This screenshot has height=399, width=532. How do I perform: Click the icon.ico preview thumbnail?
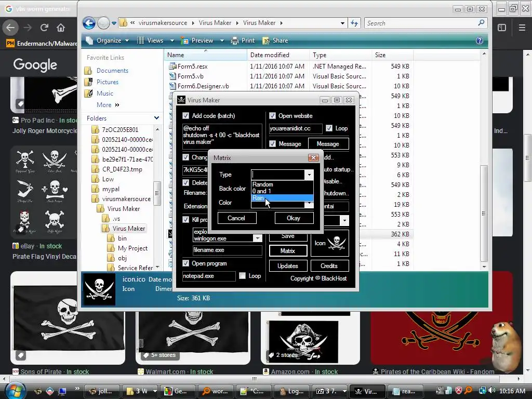99,289
